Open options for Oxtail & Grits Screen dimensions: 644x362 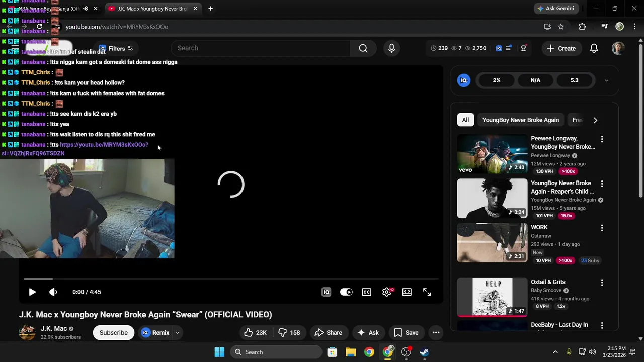(602, 283)
